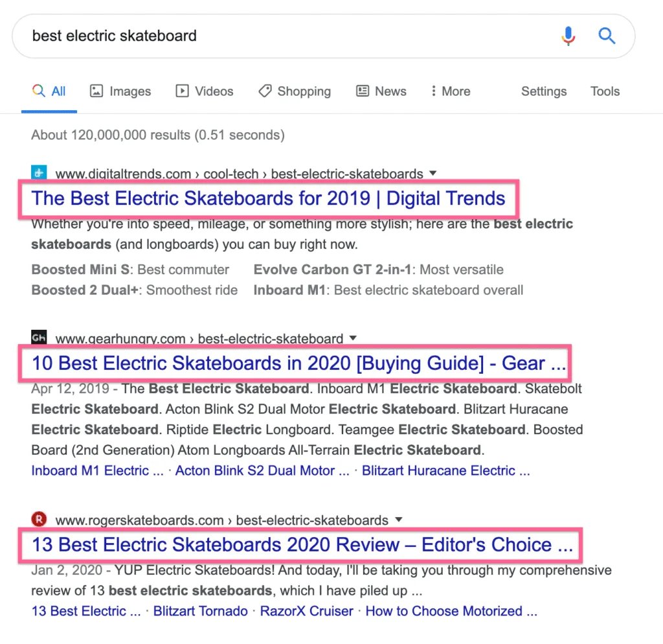Click the blue magnifying glass search icon
The width and height of the screenshot is (663, 644).
click(x=607, y=36)
